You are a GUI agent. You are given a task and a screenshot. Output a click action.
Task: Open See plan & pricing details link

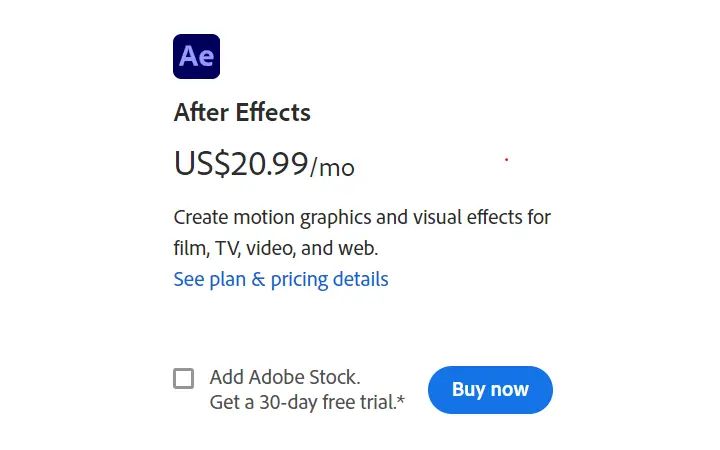[281, 279]
